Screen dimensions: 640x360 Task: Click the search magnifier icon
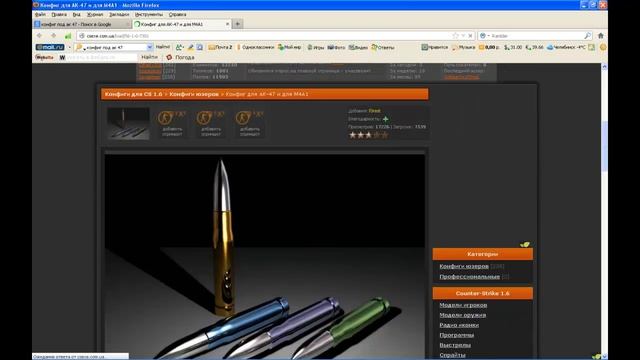pyautogui.click(x=587, y=36)
